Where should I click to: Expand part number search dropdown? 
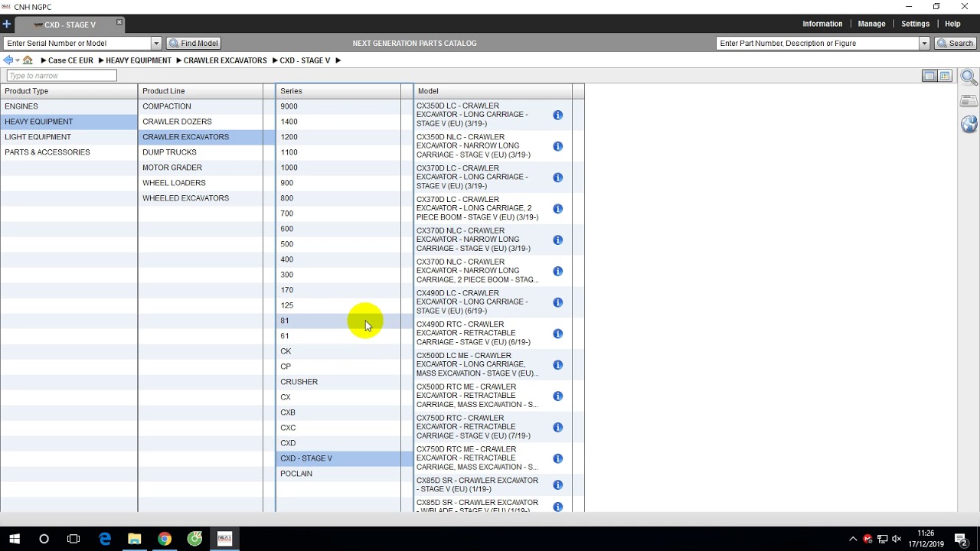[x=924, y=44]
